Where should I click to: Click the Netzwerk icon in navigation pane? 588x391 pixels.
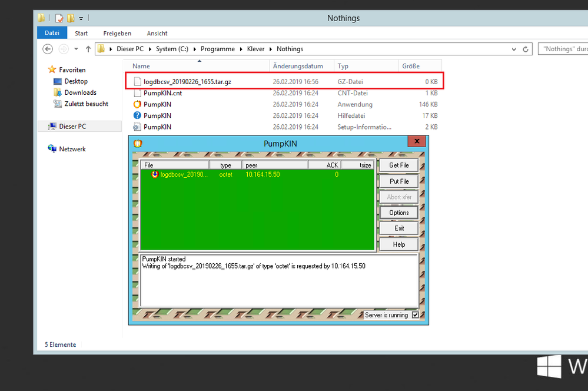point(52,149)
